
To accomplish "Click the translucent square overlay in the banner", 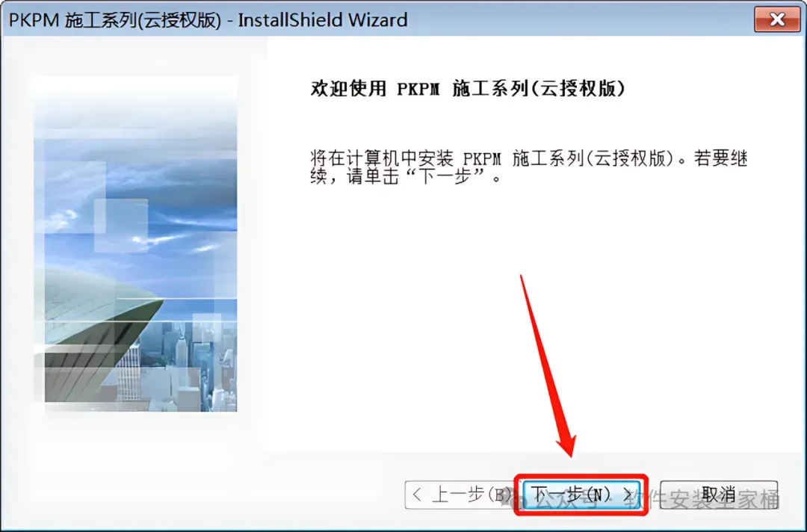I will pyautogui.click(x=121, y=226).
